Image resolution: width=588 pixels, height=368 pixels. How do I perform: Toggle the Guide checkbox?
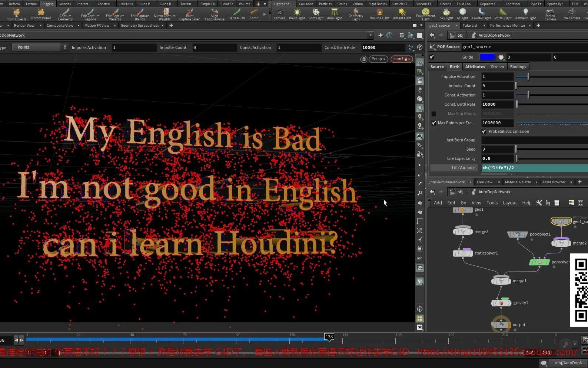tap(432, 57)
